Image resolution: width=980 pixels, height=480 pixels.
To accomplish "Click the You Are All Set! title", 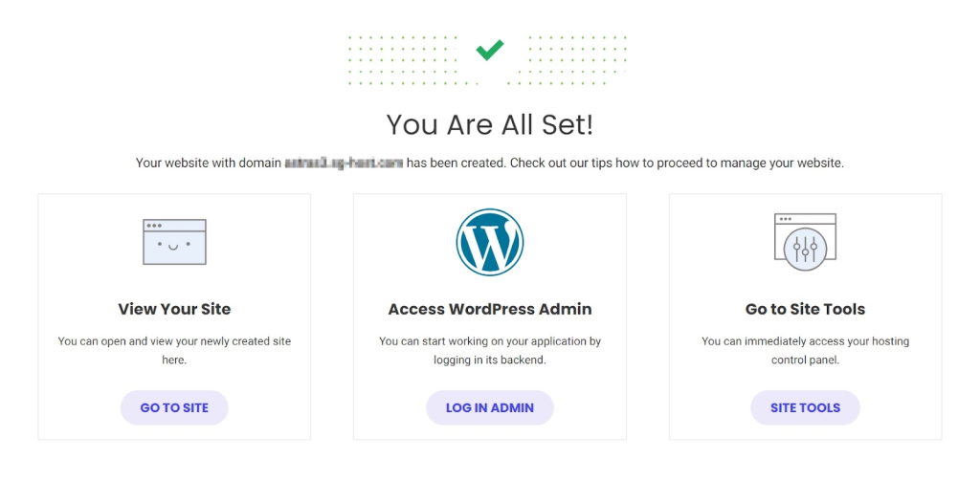I will click(x=489, y=124).
